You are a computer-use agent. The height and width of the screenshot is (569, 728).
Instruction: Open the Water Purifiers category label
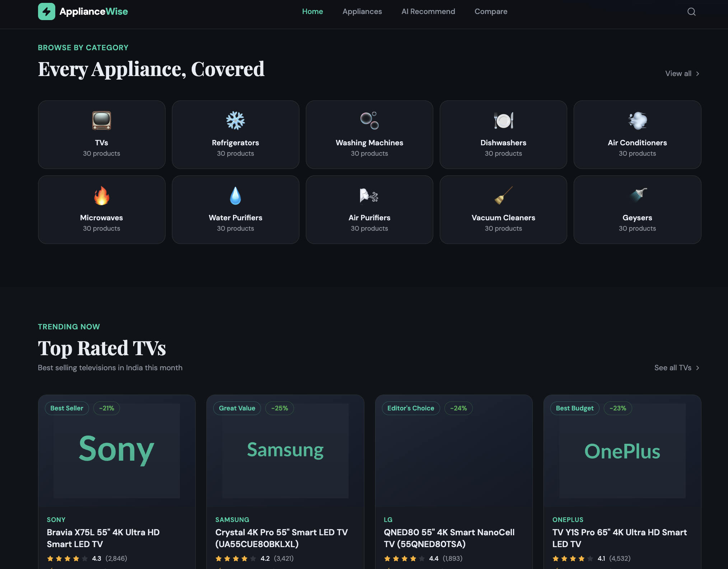pos(235,218)
